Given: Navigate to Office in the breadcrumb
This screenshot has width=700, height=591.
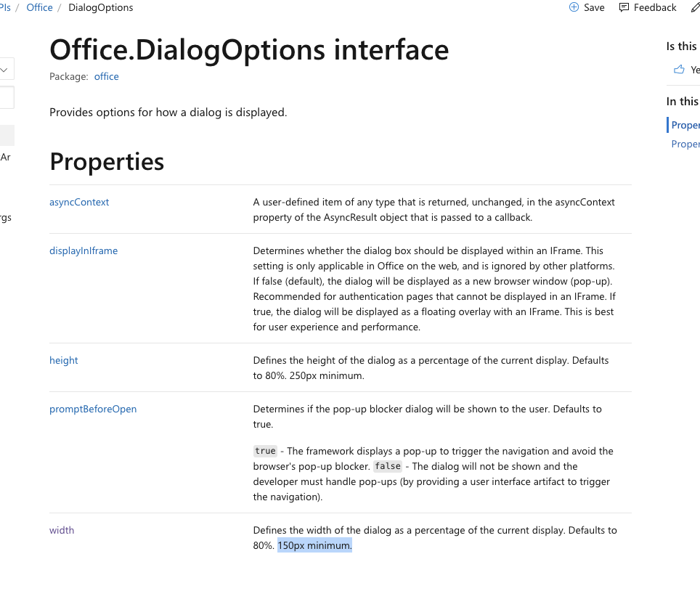Looking at the screenshot, I should pos(39,7).
